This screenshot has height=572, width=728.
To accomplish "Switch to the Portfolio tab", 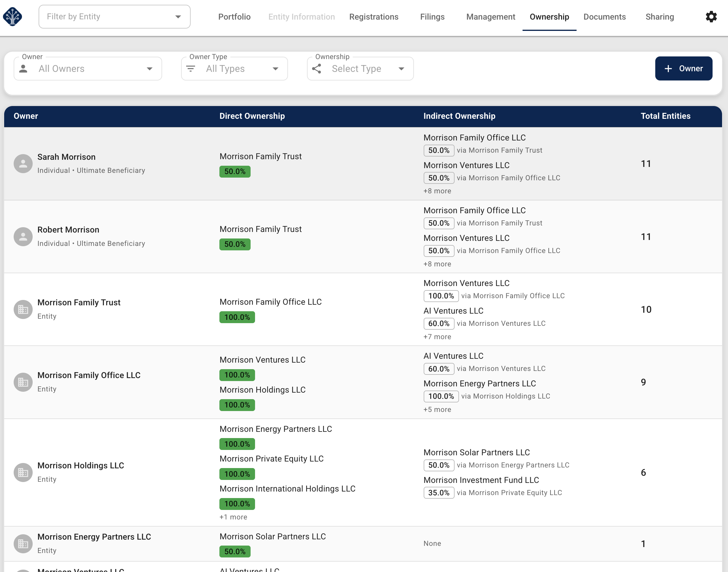I will [234, 16].
